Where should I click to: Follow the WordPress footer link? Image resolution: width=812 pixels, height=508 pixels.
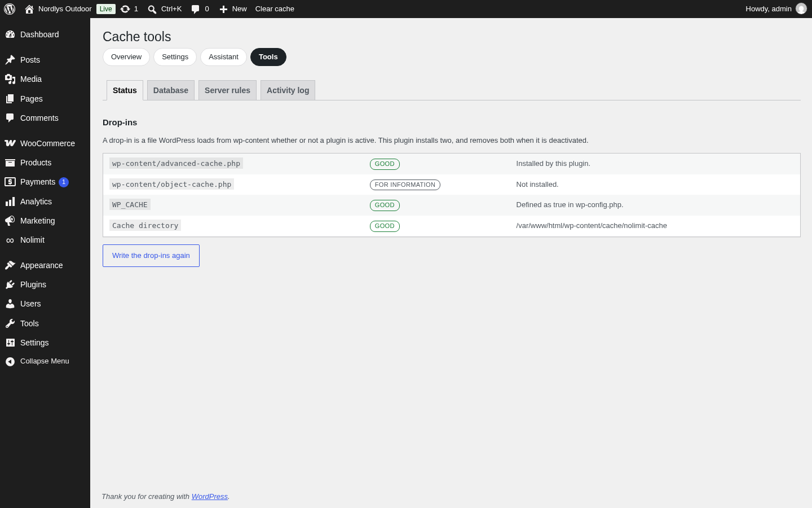[210, 497]
